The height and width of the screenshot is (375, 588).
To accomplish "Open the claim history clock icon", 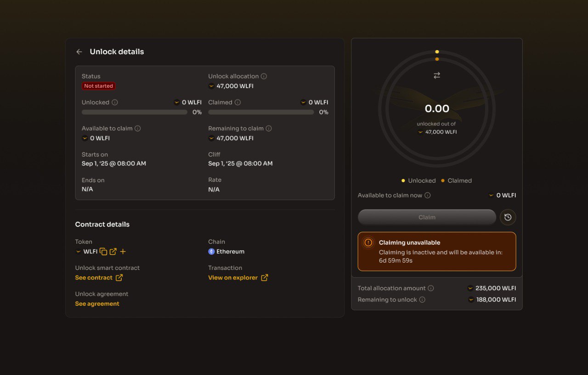I will [x=508, y=217].
